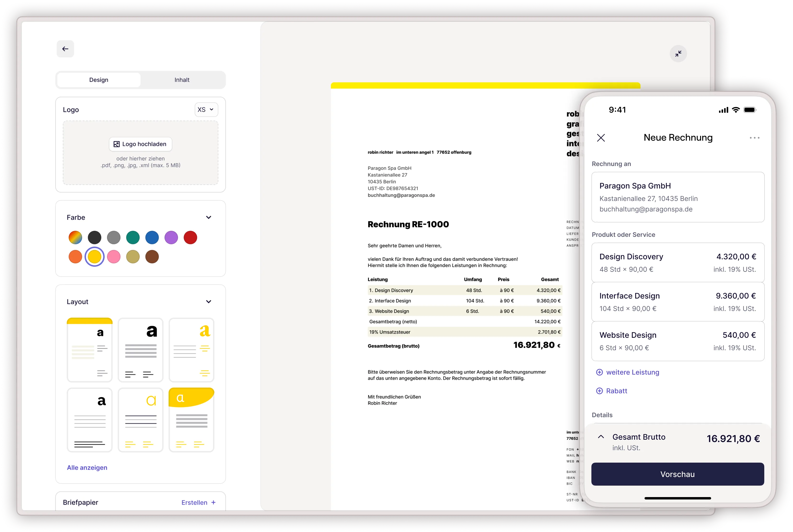Click the 16.921,80 total in preview

[x=537, y=345]
